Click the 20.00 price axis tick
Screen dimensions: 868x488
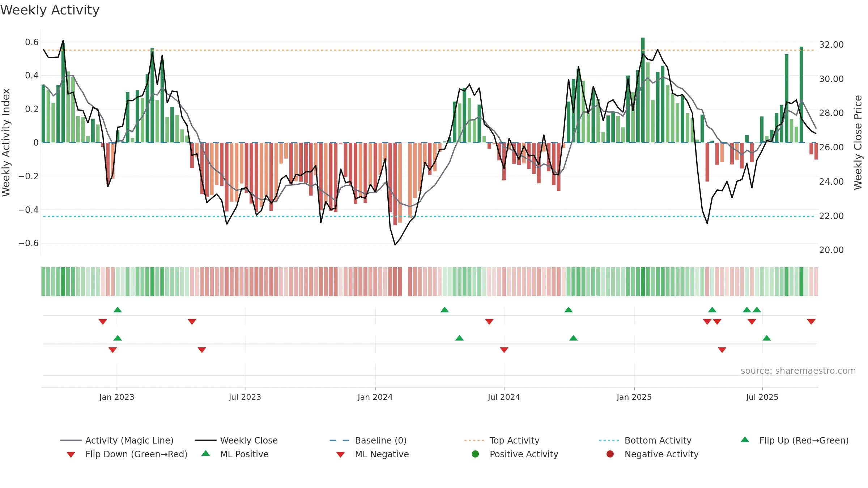(831, 250)
